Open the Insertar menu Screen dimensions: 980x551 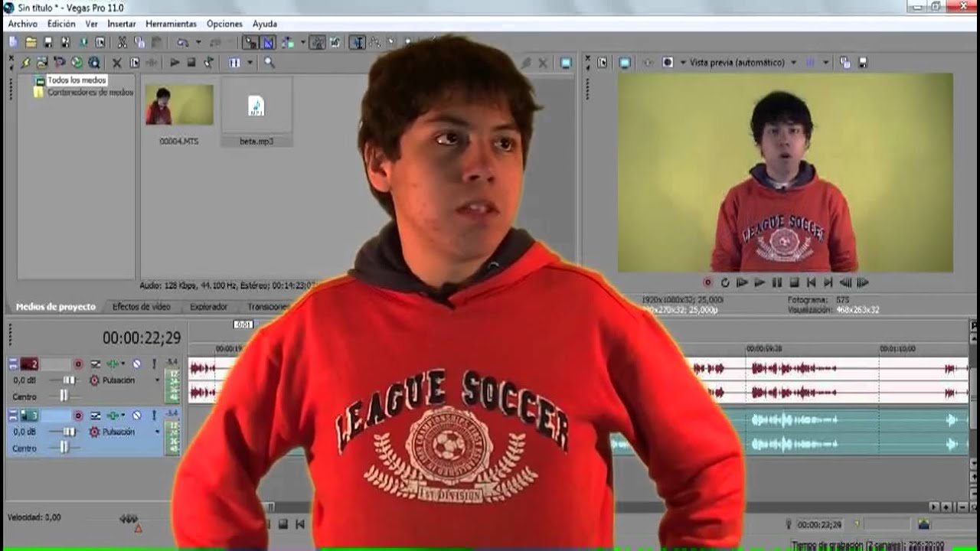(122, 24)
